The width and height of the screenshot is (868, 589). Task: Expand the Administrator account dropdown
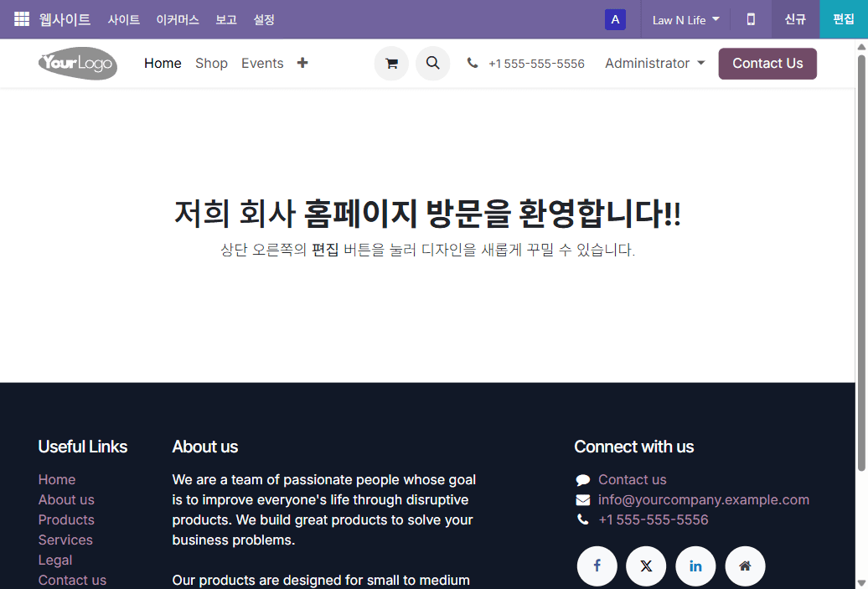point(654,63)
